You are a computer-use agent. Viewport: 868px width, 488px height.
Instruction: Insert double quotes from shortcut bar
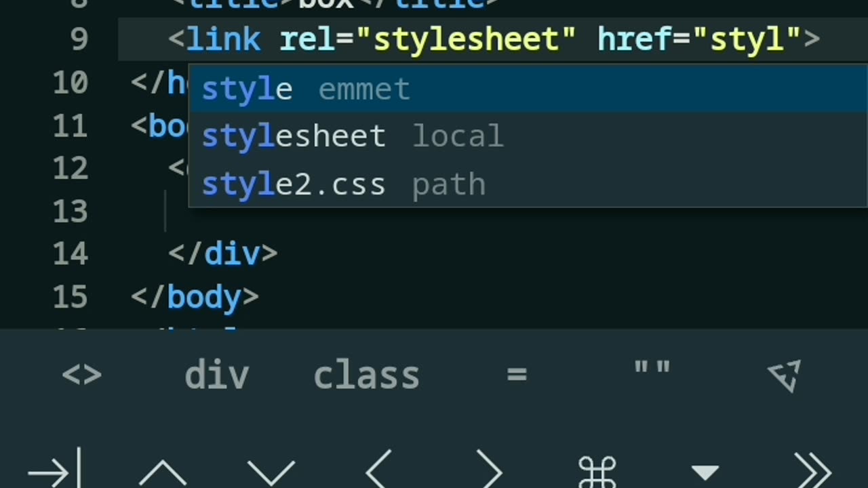(652, 369)
